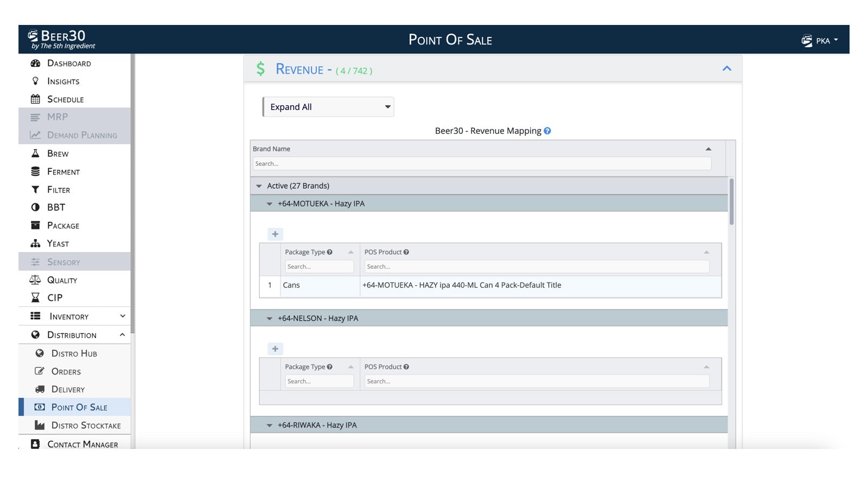Open the PKA user account menu
The width and height of the screenshot is (868, 488).
(x=820, y=41)
